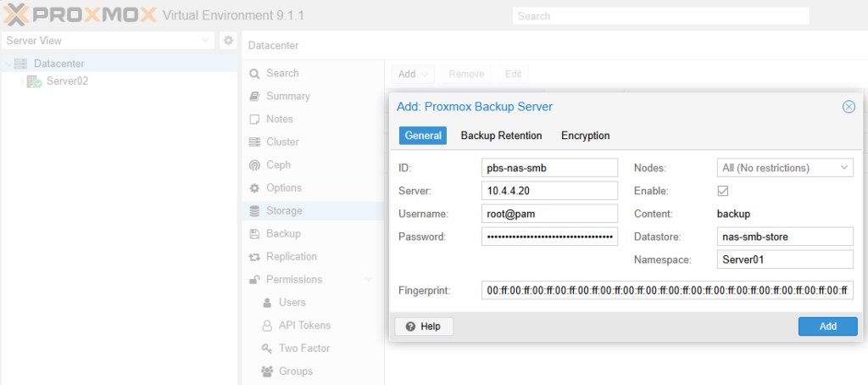Open the Add storage dropdown button
The height and width of the screenshot is (385, 868).
tap(413, 74)
